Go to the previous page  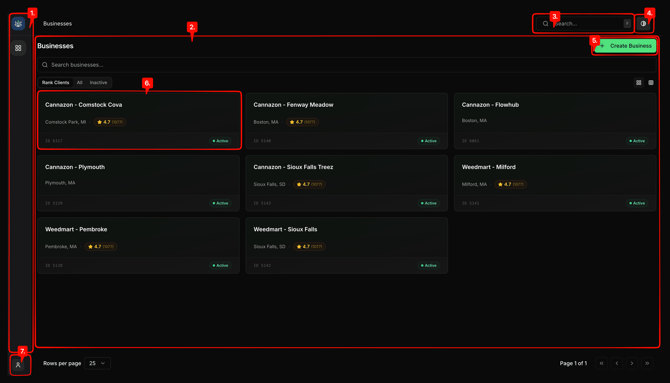coord(617,363)
